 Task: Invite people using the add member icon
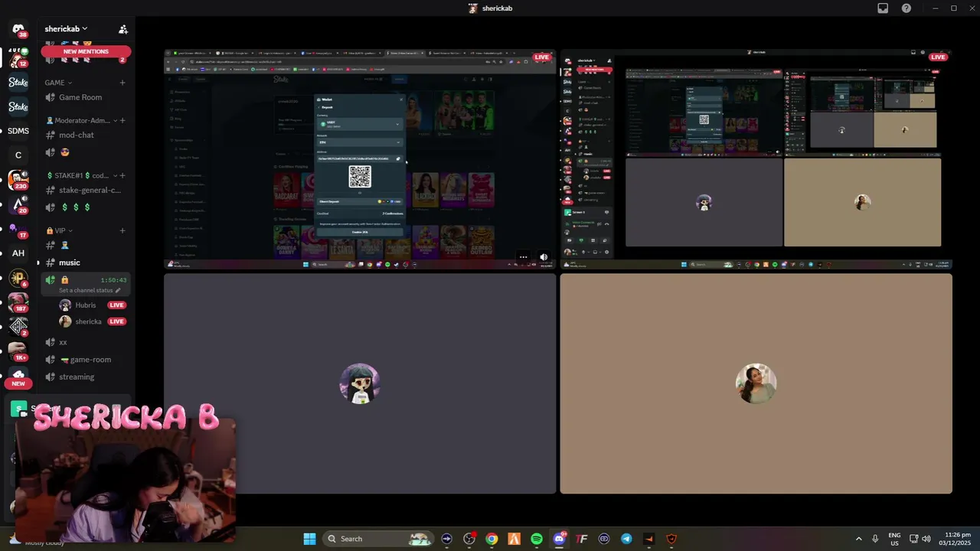122,29
